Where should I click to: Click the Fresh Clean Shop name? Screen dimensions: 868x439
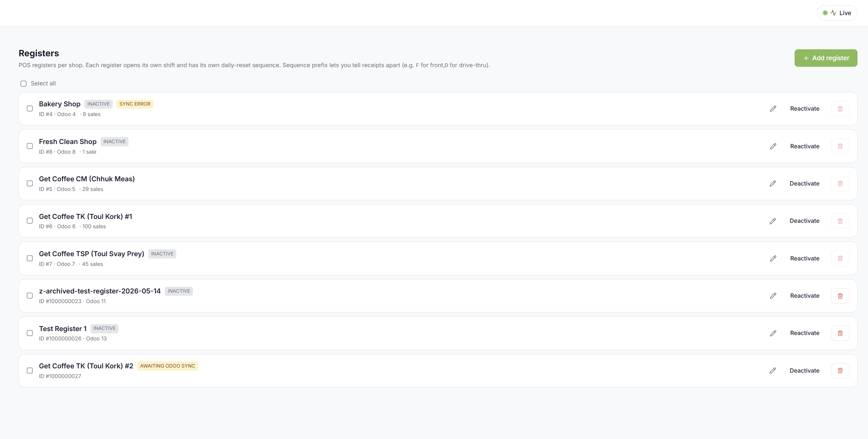point(68,142)
